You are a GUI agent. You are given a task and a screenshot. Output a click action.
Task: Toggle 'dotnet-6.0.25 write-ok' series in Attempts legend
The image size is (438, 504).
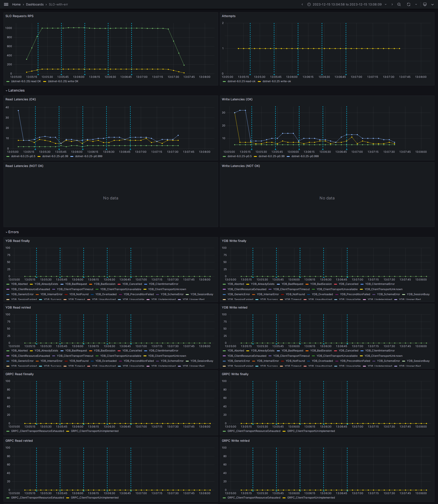[x=277, y=82]
